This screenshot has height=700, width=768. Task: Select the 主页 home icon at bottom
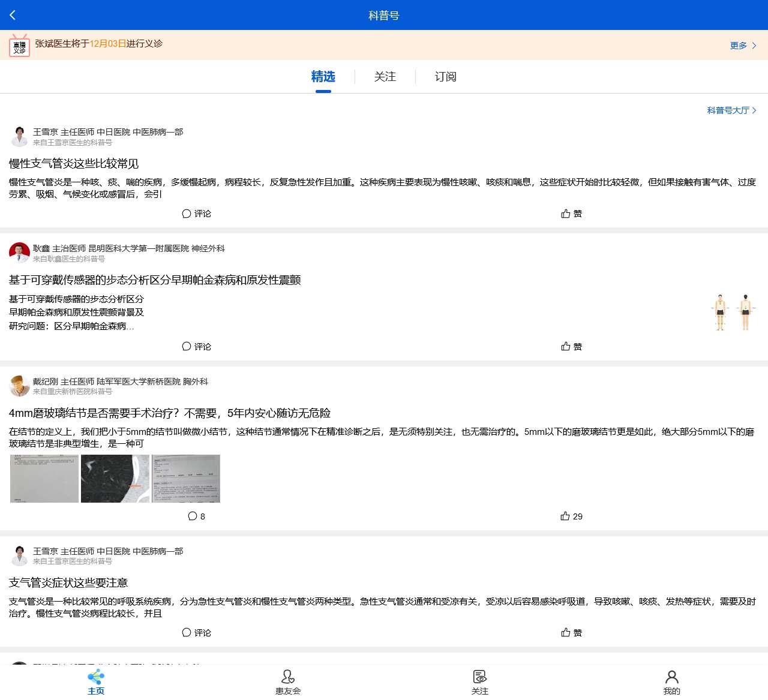click(95, 681)
